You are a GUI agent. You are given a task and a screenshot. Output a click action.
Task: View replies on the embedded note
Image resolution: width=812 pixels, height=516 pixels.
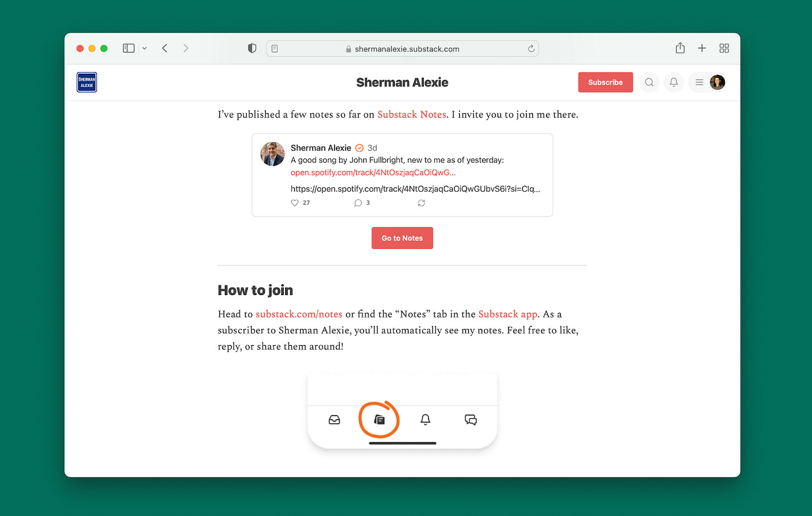pos(358,202)
